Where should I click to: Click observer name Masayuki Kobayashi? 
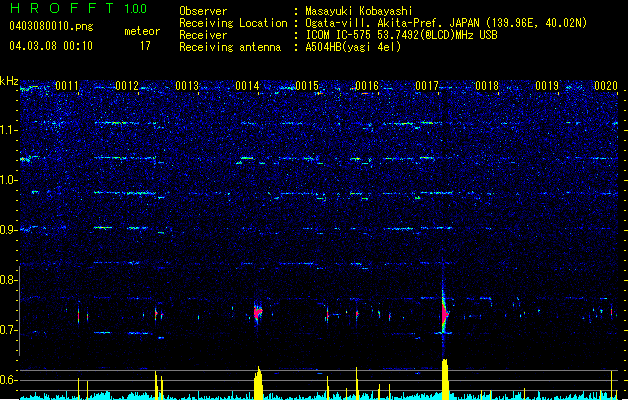[x=359, y=11]
